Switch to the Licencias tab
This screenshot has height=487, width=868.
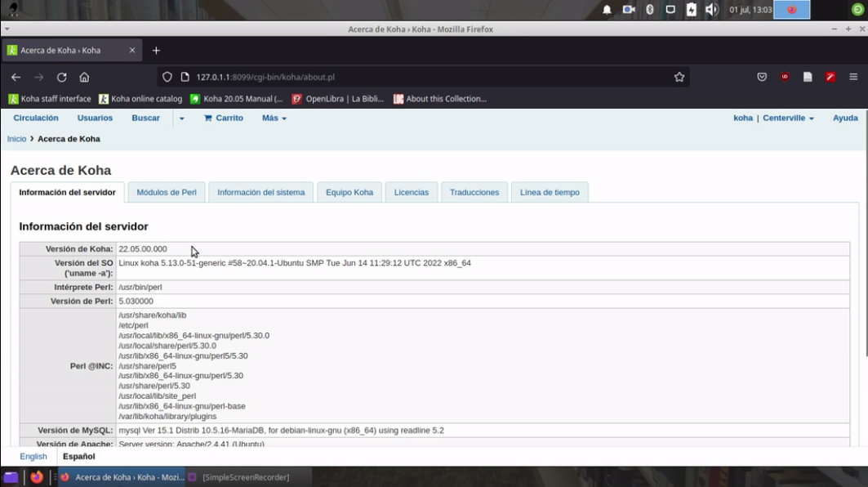coord(412,192)
